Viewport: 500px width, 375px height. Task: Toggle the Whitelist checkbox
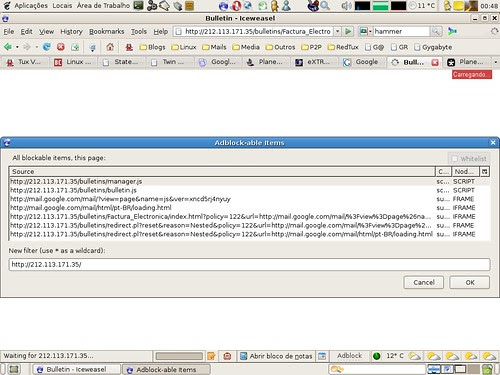[455, 159]
